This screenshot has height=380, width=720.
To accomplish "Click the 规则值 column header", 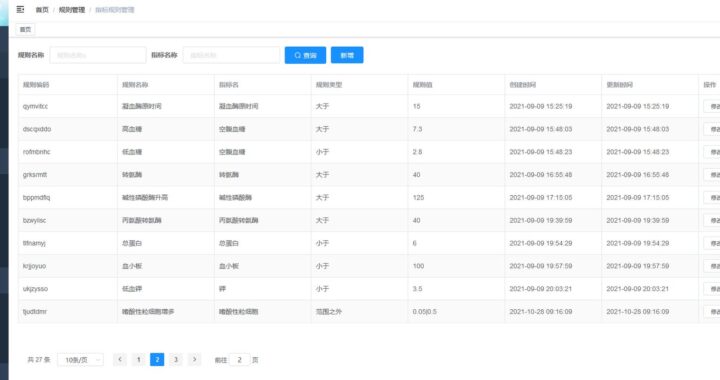I will click(x=422, y=84).
